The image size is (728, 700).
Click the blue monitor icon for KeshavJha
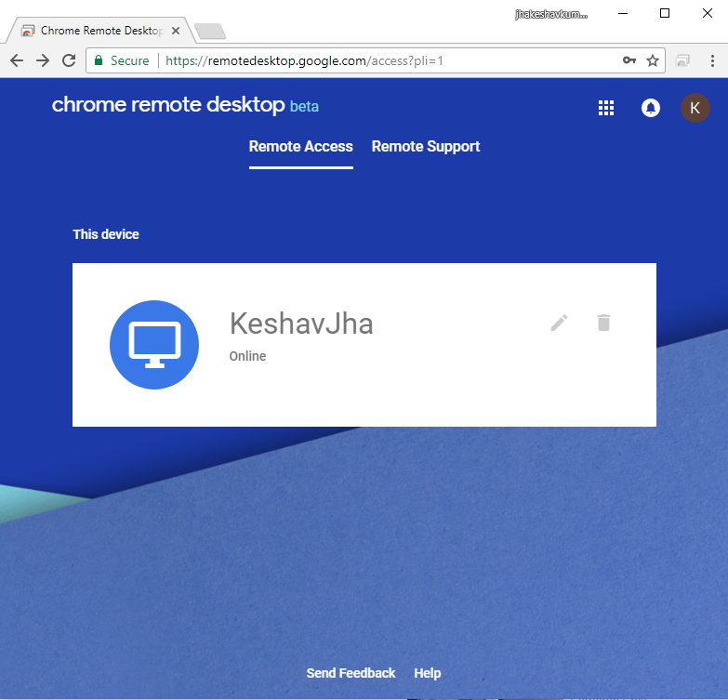point(154,345)
